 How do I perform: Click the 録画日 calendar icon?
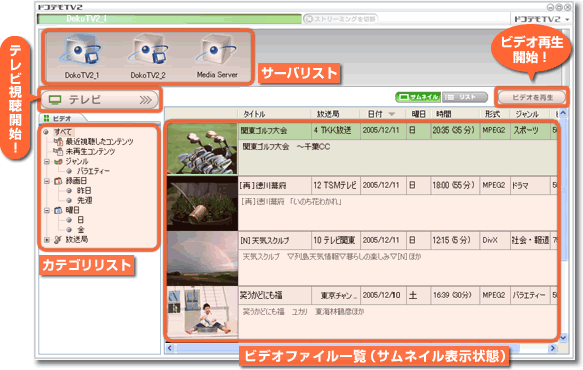[58, 181]
